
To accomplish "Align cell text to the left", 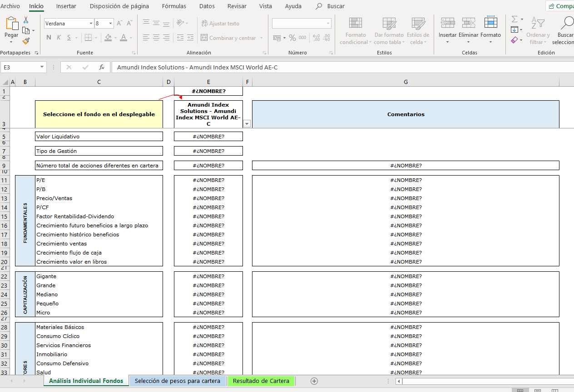I will (x=146, y=38).
